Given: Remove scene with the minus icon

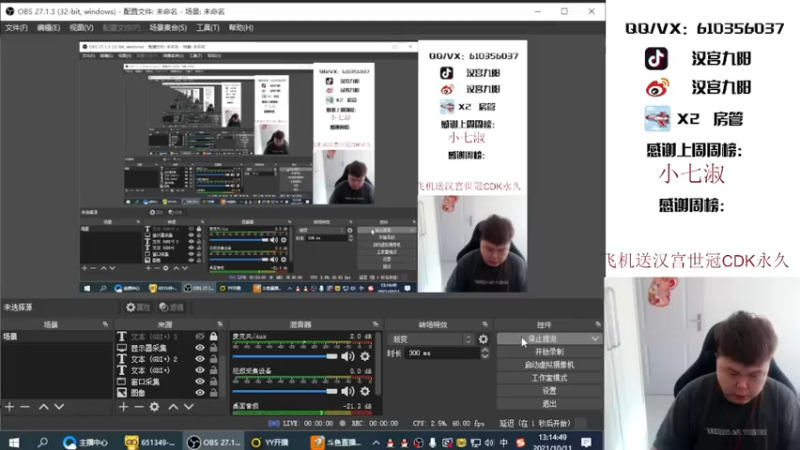Looking at the screenshot, I should [24, 407].
